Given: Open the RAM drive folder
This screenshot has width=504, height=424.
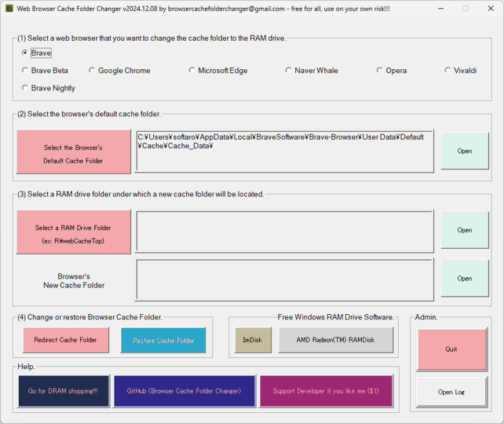Looking at the screenshot, I should pyautogui.click(x=465, y=230).
